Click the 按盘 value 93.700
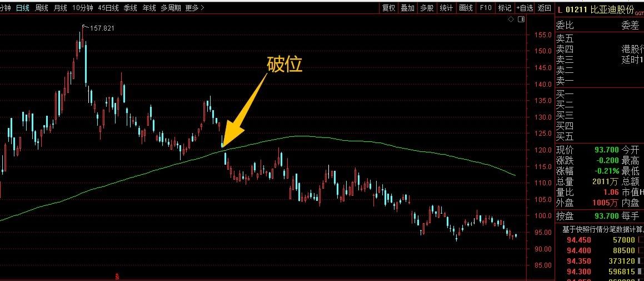 coord(606,216)
